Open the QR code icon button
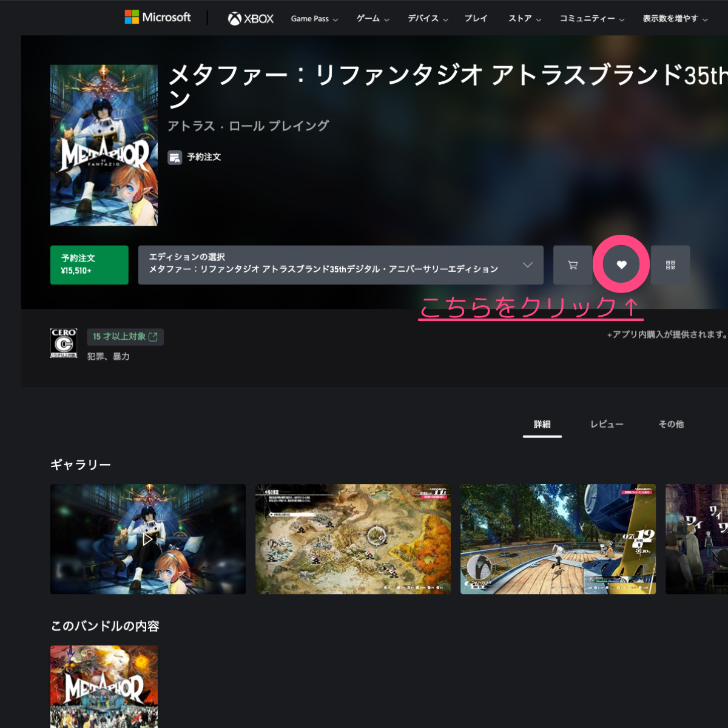This screenshot has width=728, height=728. (x=670, y=265)
